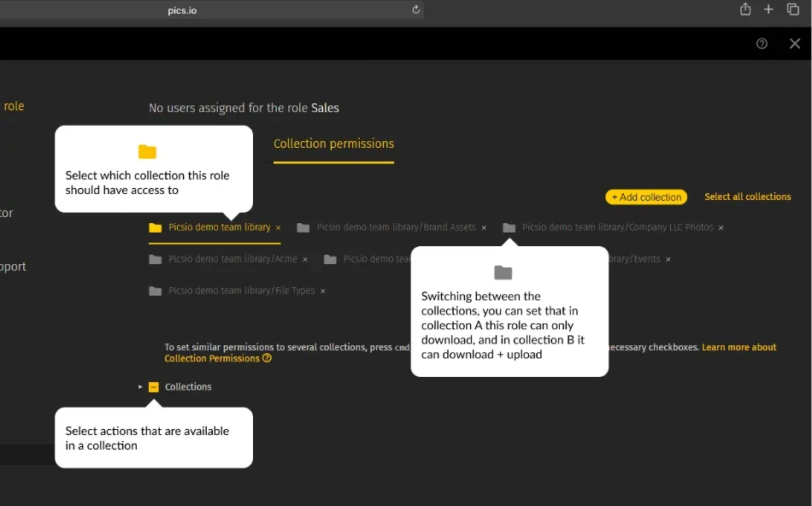Click the folder icon beside Brand Assets collection

click(x=303, y=228)
